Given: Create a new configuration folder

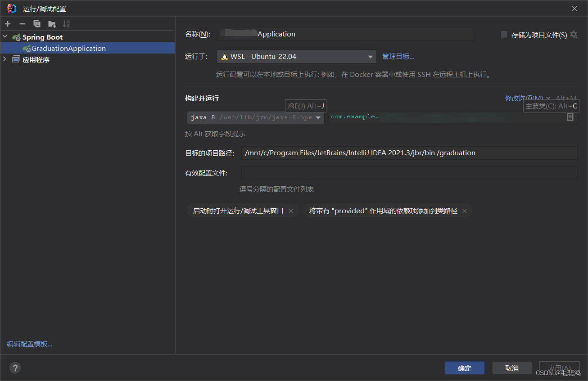Looking at the screenshot, I should [x=52, y=23].
